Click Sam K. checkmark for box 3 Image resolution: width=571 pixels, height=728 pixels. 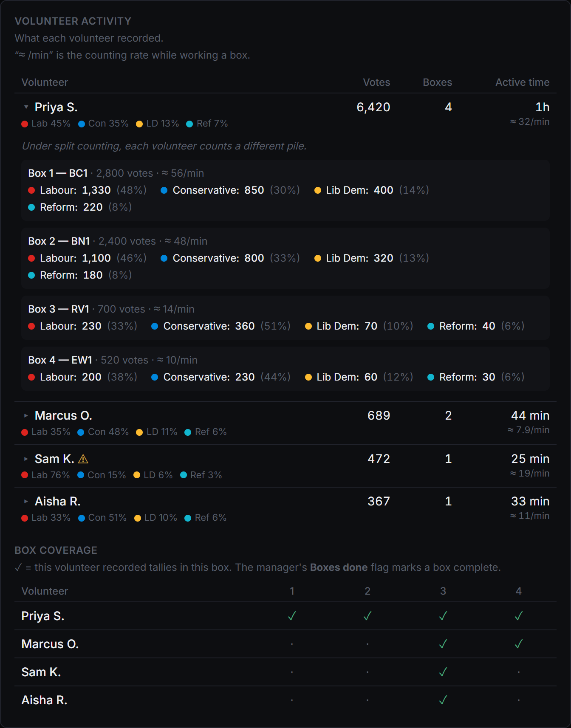[443, 672]
